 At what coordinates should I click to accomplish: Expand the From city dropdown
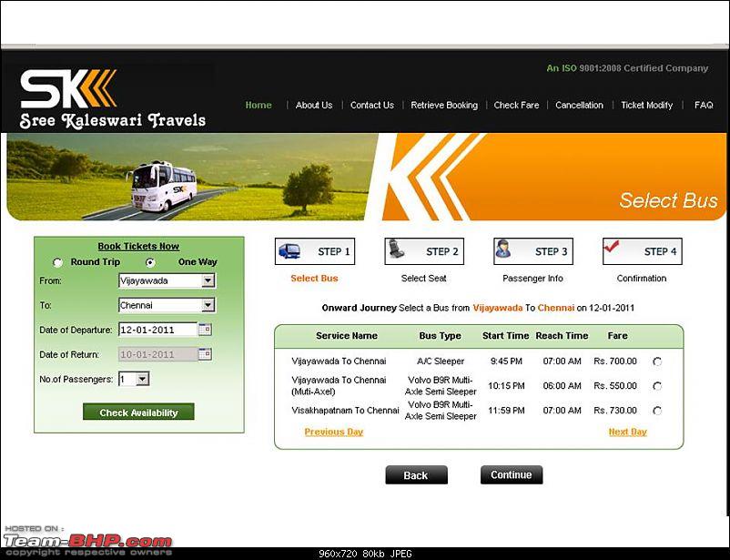[x=208, y=280]
